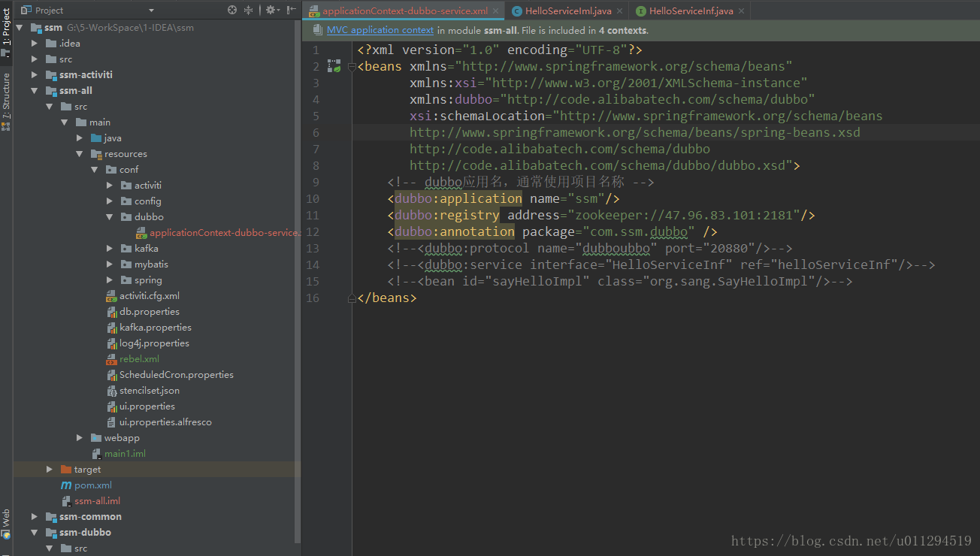Collapse the resources folder
Viewport: 980px width, 556px height.
coord(80,154)
